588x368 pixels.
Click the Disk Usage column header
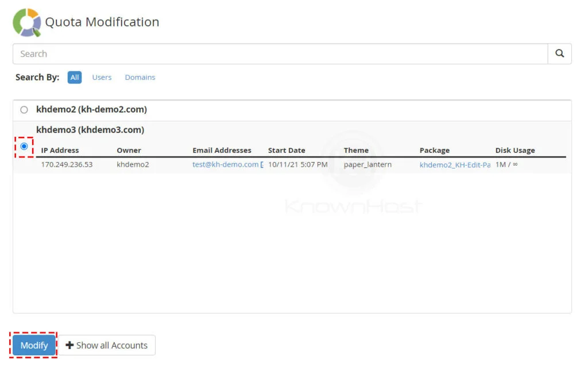point(515,150)
